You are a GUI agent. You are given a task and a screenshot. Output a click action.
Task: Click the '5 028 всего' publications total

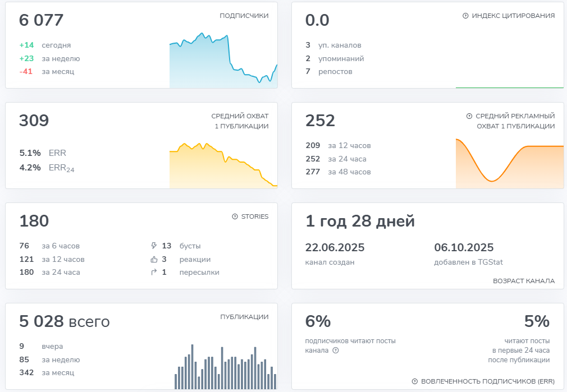pos(65,321)
